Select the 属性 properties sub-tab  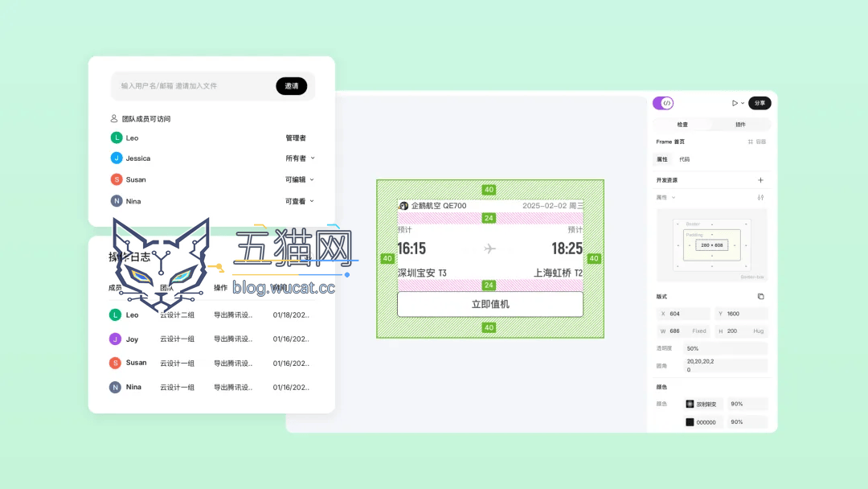(662, 159)
